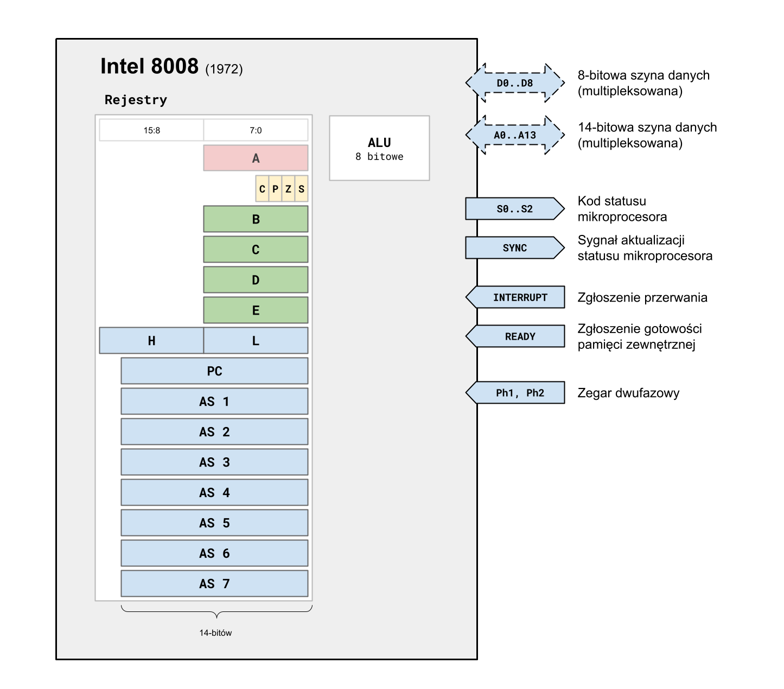Select the green E register block
Image resolution: width=784 pixels, height=689 pixels.
[256, 310]
